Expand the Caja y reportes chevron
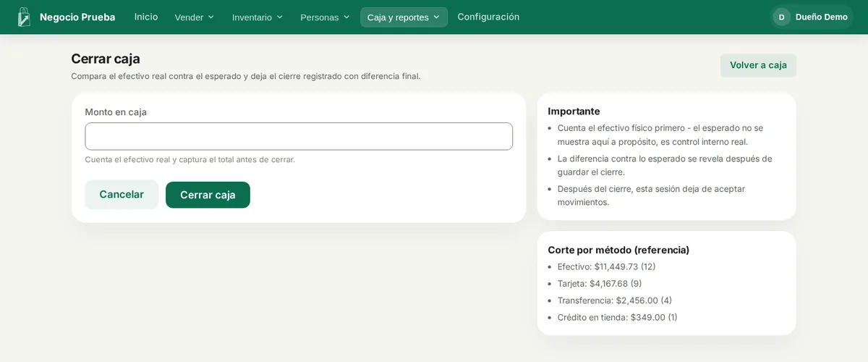Viewport: 868px width, 362px height. coord(437,17)
